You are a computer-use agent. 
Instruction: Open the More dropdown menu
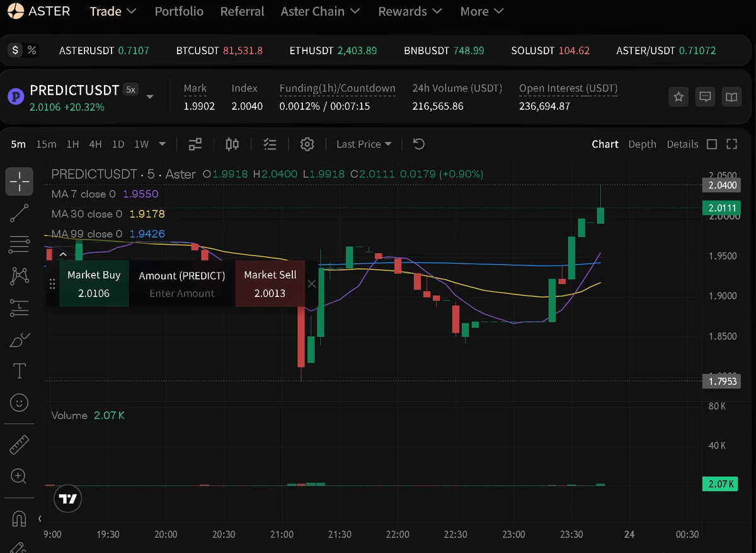click(x=482, y=11)
